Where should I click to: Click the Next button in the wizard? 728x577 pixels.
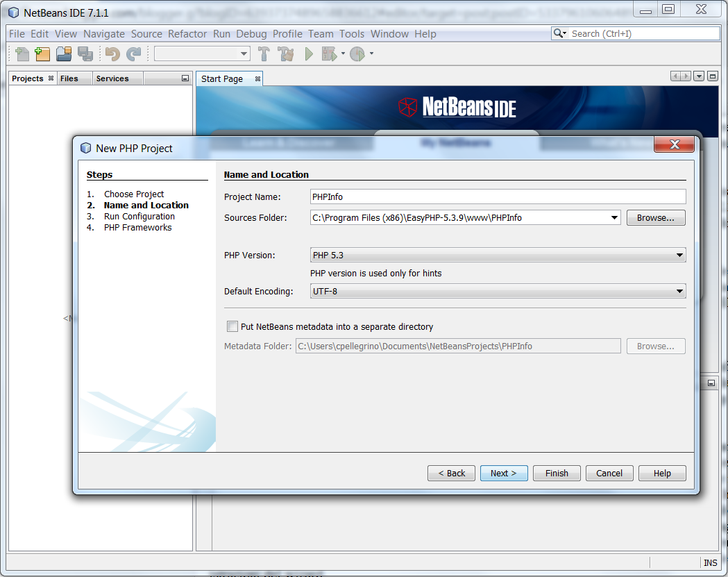(x=504, y=473)
